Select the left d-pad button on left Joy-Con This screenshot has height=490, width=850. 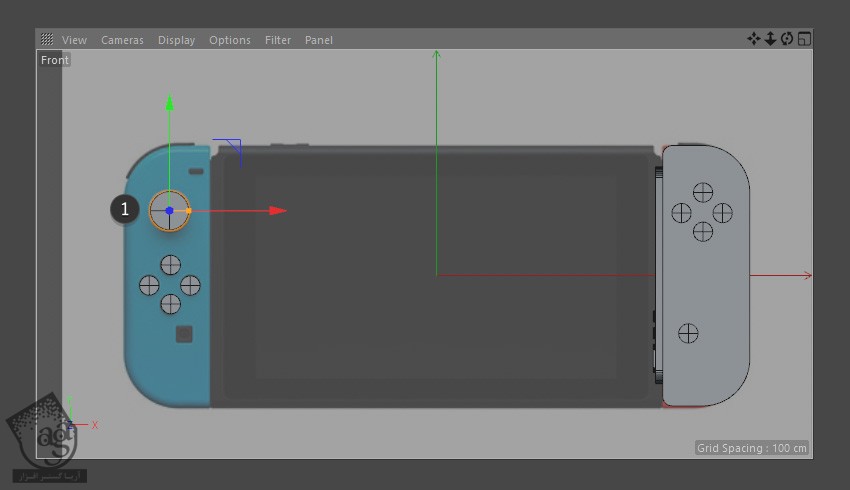tap(149, 285)
